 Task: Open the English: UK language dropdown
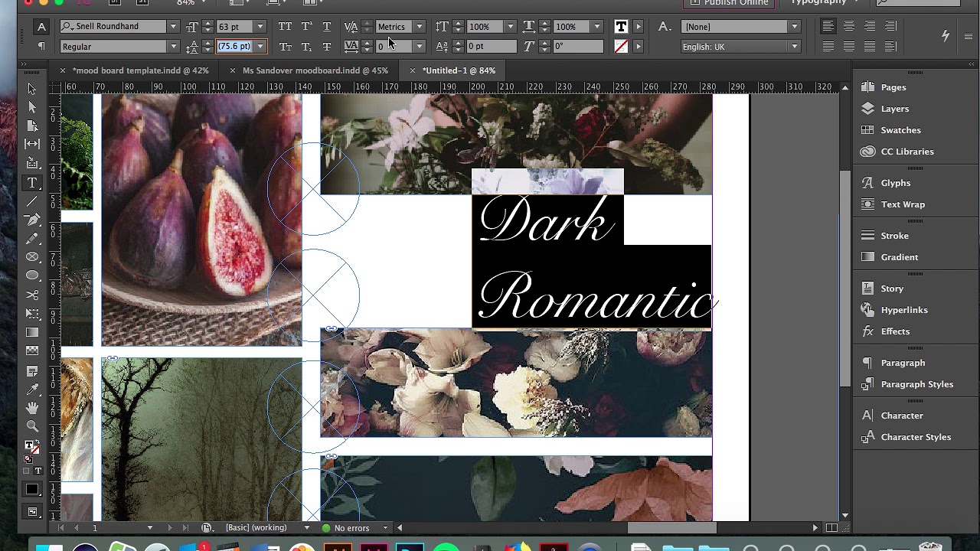click(x=794, y=47)
